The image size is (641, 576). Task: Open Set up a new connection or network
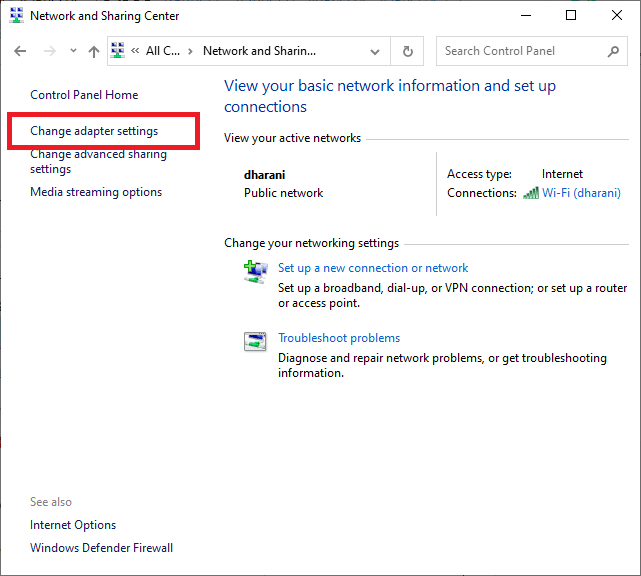coord(373,268)
